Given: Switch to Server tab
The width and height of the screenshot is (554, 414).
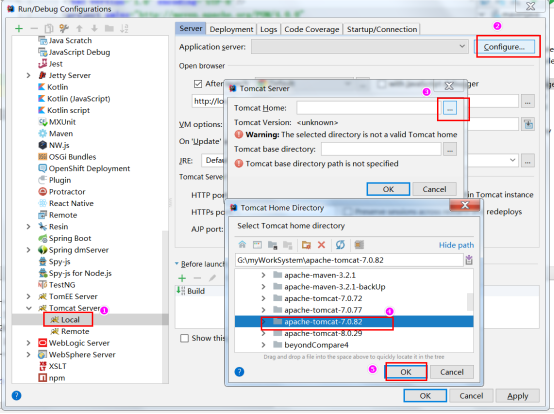Looking at the screenshot, I should click(190, 28).
